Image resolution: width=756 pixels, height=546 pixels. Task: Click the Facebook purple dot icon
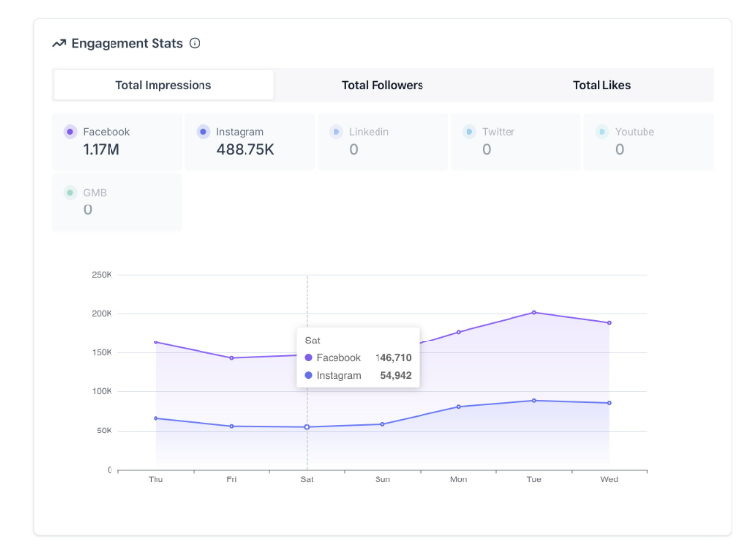pyautogui.click(x=69, y=132)
